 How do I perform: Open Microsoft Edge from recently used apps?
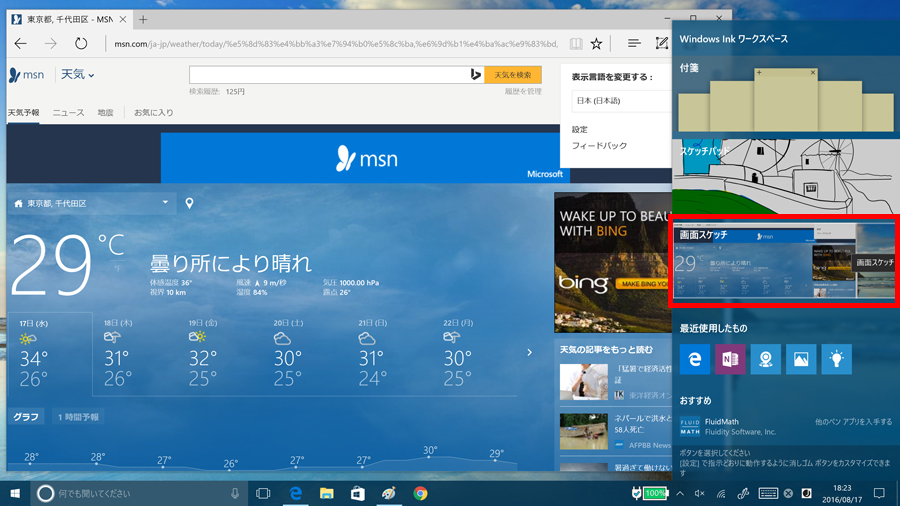pos(695,360)
